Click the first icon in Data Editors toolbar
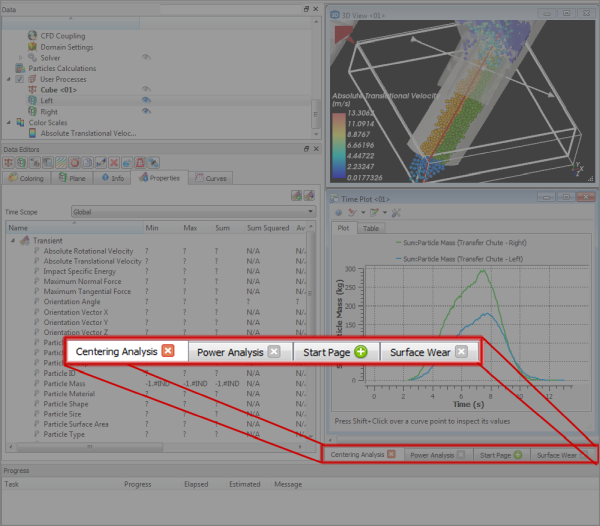The image size is (600, 526). [11, 162]
